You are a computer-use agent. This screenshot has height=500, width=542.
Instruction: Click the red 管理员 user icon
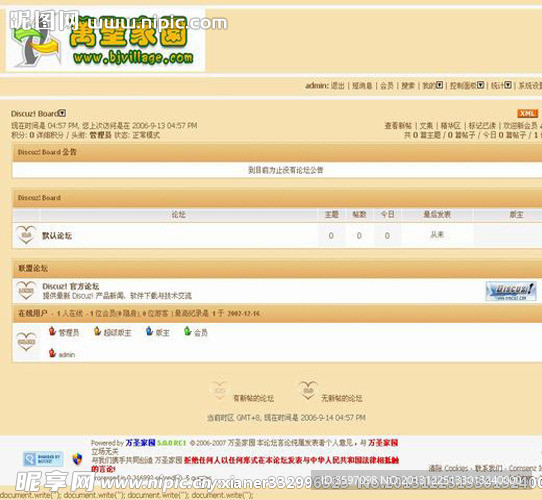coord(52,331)
